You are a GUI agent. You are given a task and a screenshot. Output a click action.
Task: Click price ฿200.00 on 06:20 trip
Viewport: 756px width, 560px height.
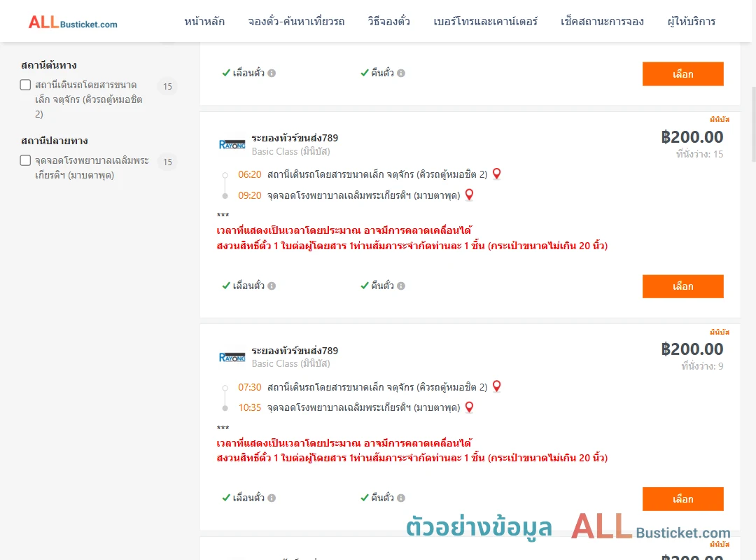692,137
